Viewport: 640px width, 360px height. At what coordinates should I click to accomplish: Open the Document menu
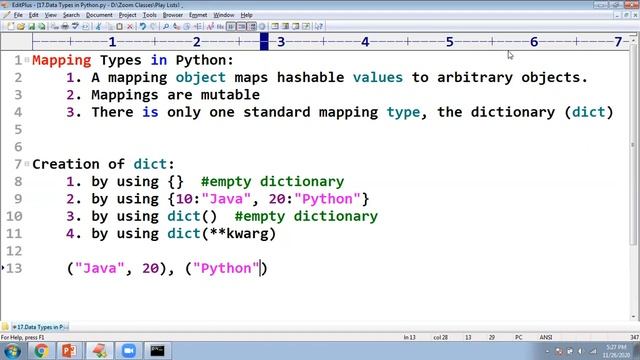pyautogui.click(x=99, y=15)
